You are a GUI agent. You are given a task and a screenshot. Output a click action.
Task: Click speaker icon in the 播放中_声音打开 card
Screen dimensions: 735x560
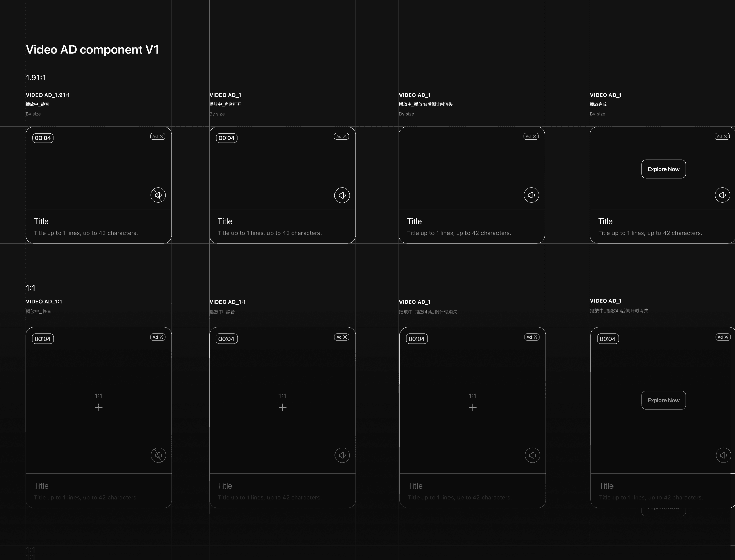point(342,195)
